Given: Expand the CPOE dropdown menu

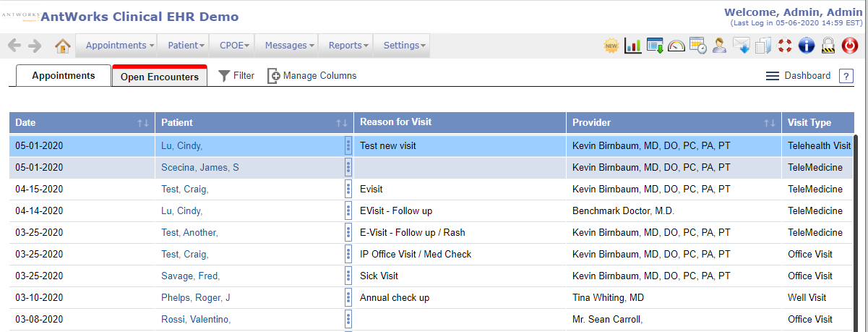Looking at the screenshot, I should coord(234,46).
